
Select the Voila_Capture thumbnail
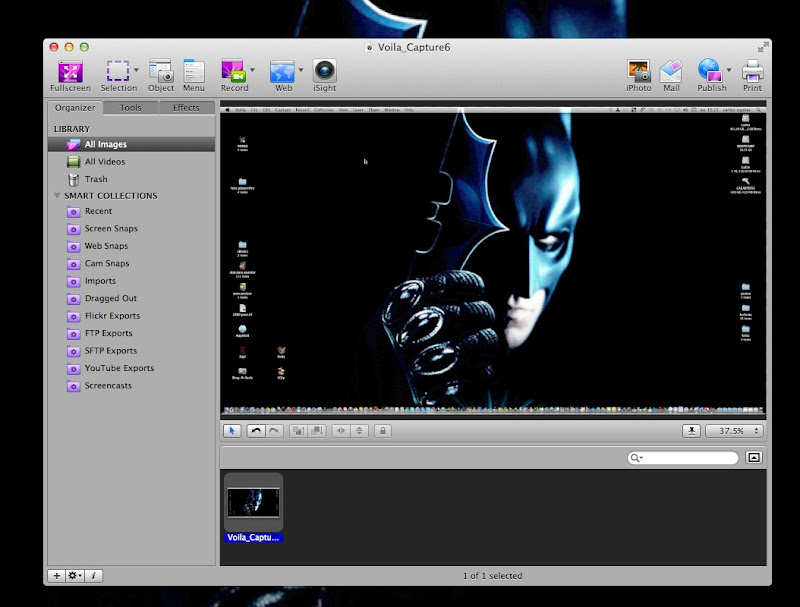point(253,503)
